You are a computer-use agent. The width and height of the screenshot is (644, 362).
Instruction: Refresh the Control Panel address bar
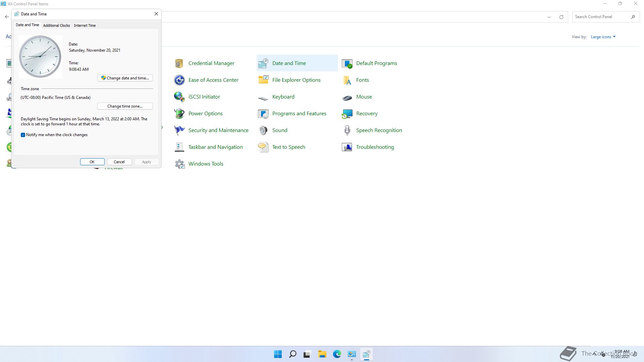pyautogui.click(x=561, y=17)
